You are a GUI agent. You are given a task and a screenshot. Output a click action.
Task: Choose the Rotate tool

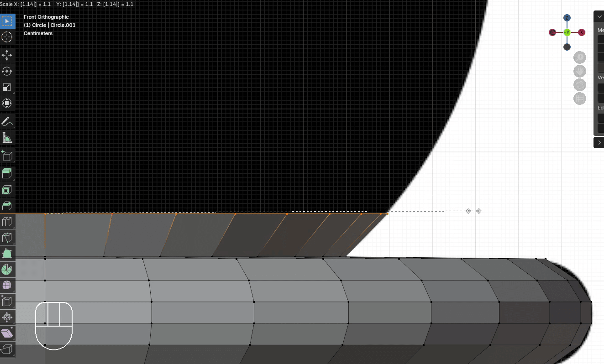[x=7, y=71]
